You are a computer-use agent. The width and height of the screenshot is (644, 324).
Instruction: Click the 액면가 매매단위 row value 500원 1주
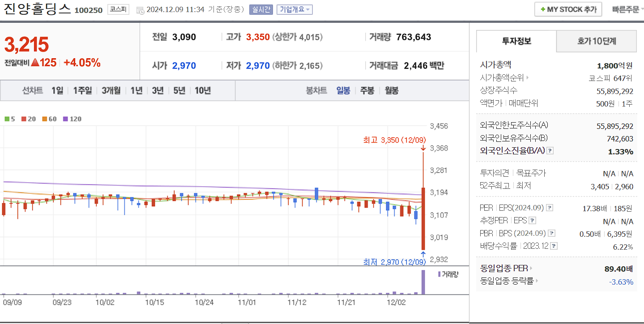point(614,104)
